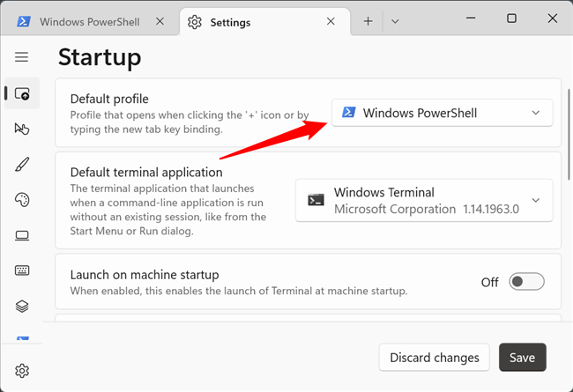Close the Windows PowerShell tab
This screenshot has height=392, width=573.
[x=160, y=21]
